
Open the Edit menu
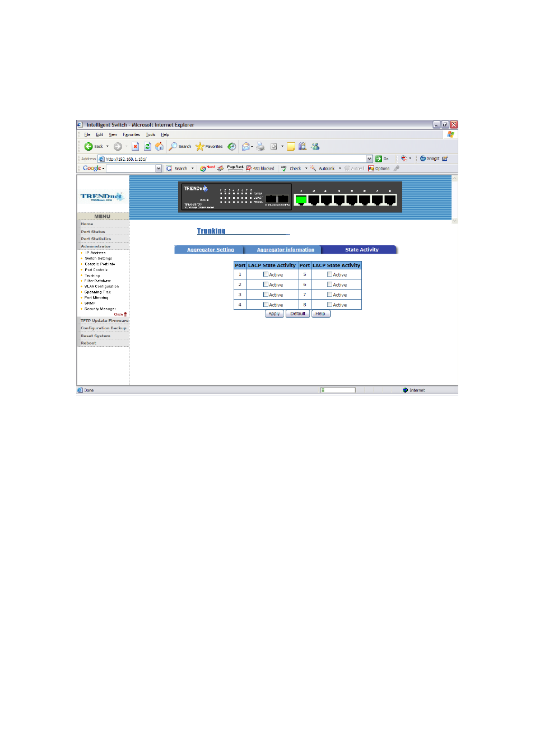pyautogui.click(x=99, y=135)
